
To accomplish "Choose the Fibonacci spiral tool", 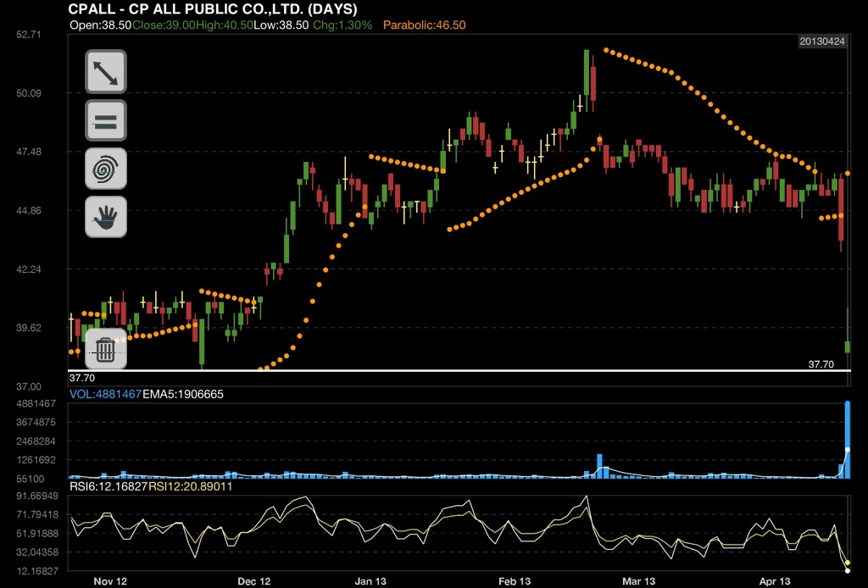I will coord(106,169).
